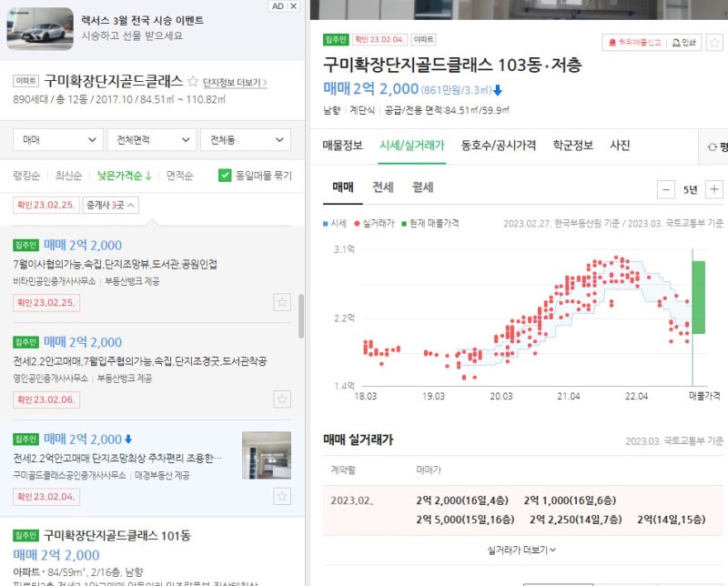728x586 pixels.
Task: Sort listings by 낮은가격순
Action: coord(125,176)
